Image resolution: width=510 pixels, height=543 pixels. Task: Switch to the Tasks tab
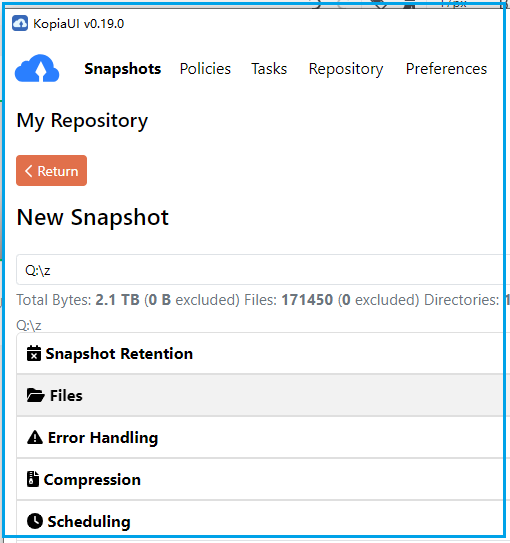[x=269, y=69]
